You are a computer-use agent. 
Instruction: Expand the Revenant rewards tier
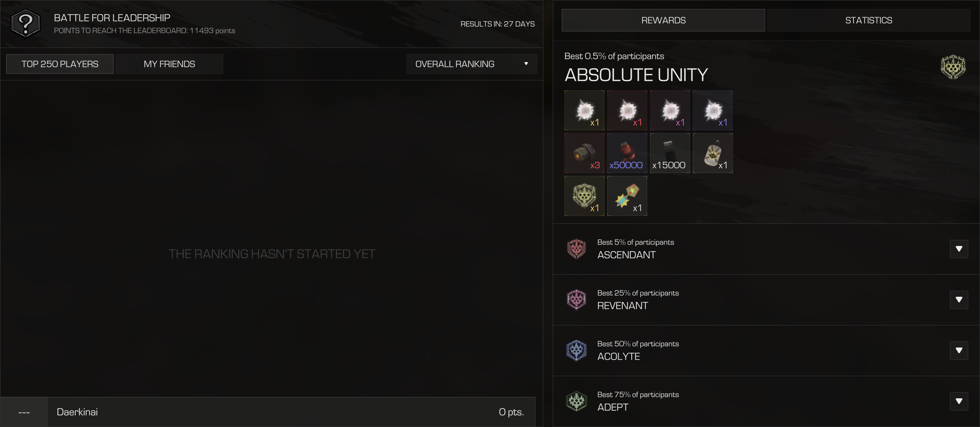point(959,300)
